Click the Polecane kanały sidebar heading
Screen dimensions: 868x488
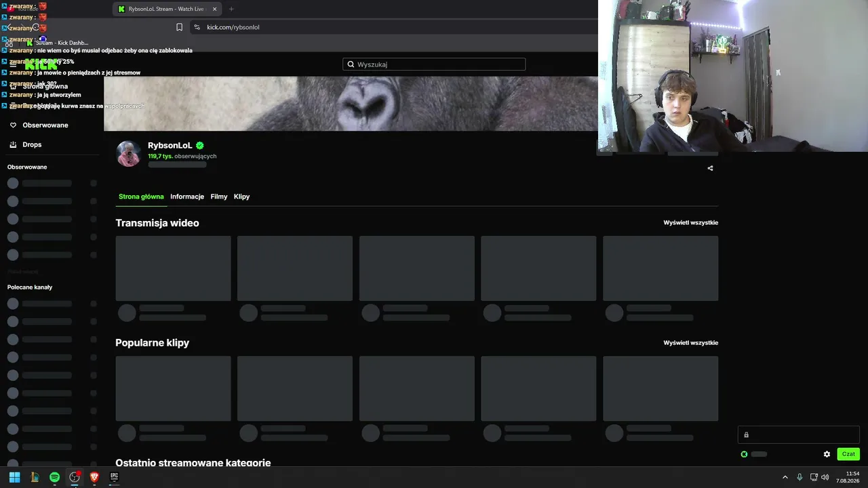pos(30,287)
